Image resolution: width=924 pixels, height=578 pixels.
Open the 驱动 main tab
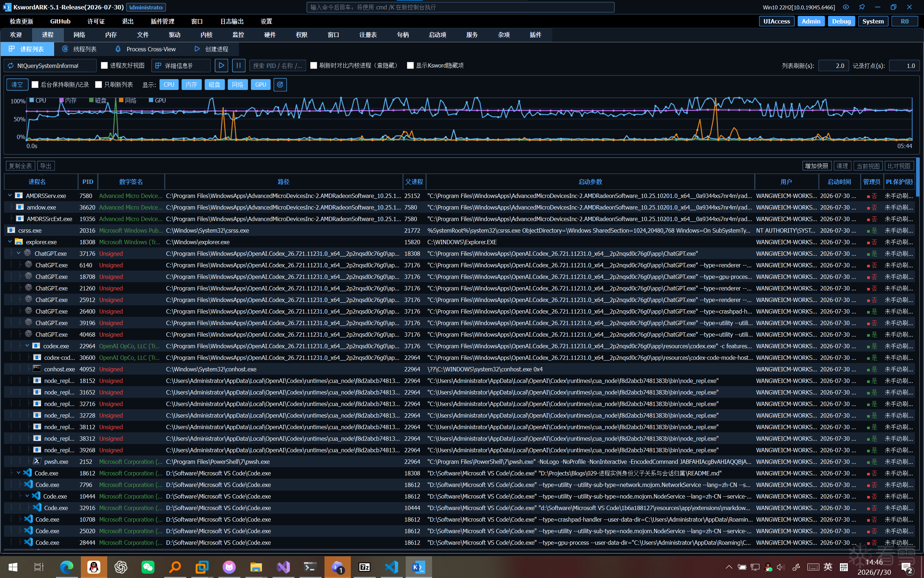coord(174,35)
